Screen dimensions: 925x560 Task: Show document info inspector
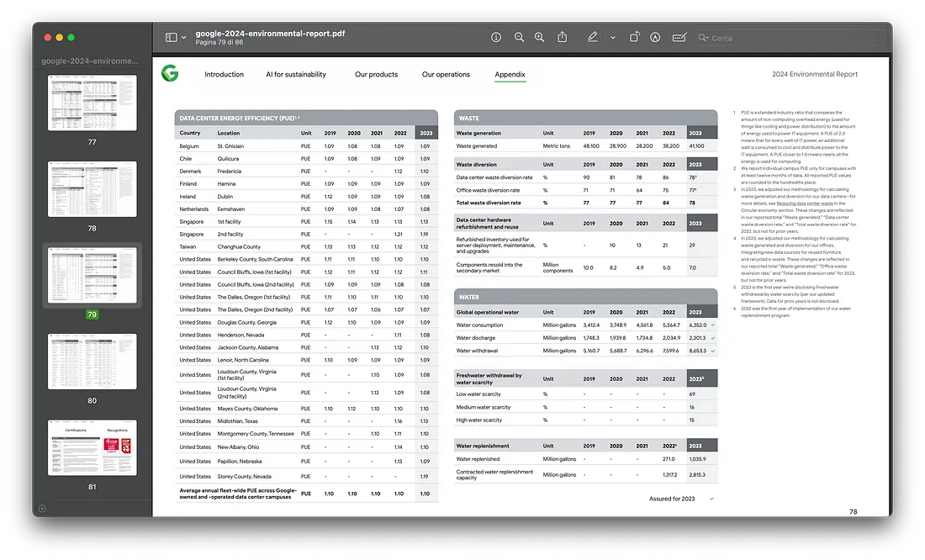click(x=496, y=37)
